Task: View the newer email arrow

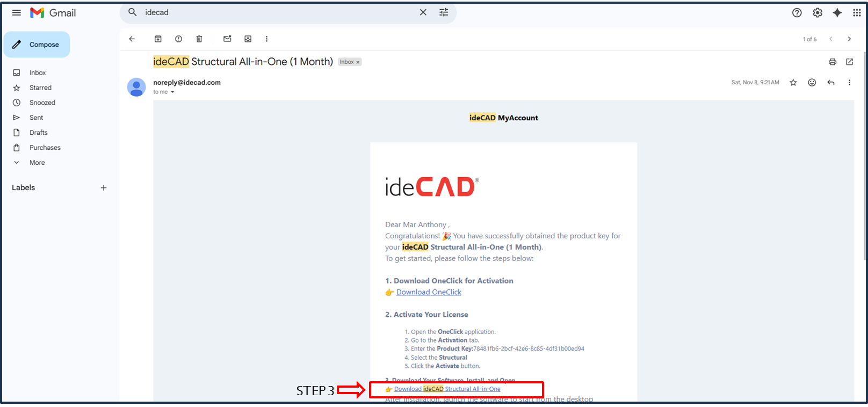Action: pos(831,39)
